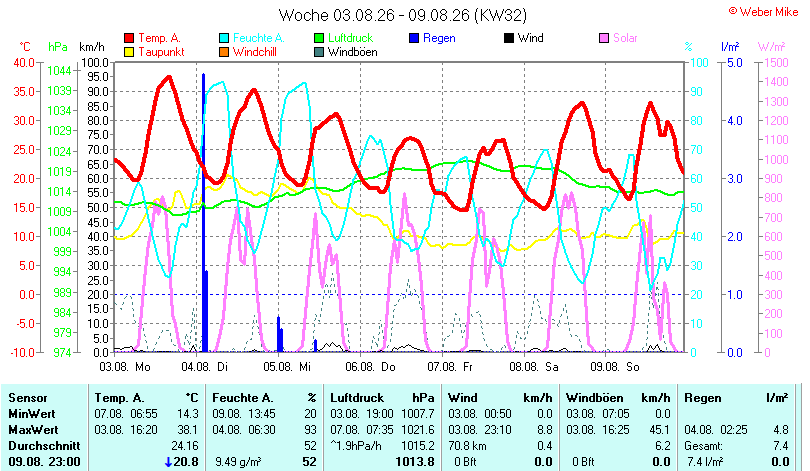Click the Regen l/m² table column header

click(x=736, y=398)
